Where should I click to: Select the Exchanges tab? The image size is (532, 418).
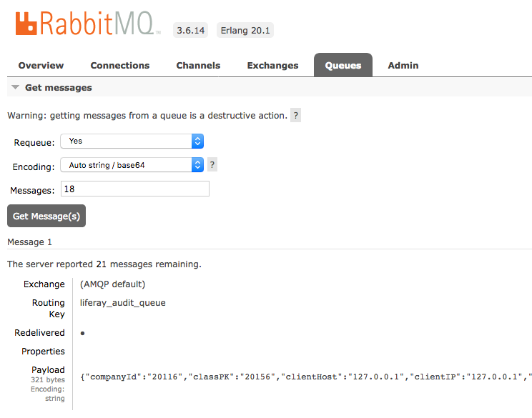pos(272,65)
